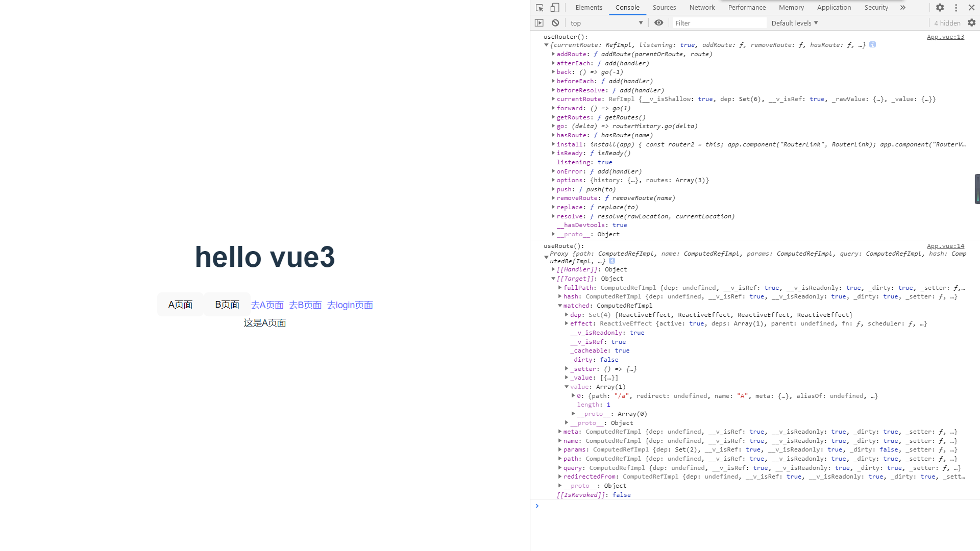Show console sidebar panel icon
980x551 pixels.
click(x=539, y=23)
